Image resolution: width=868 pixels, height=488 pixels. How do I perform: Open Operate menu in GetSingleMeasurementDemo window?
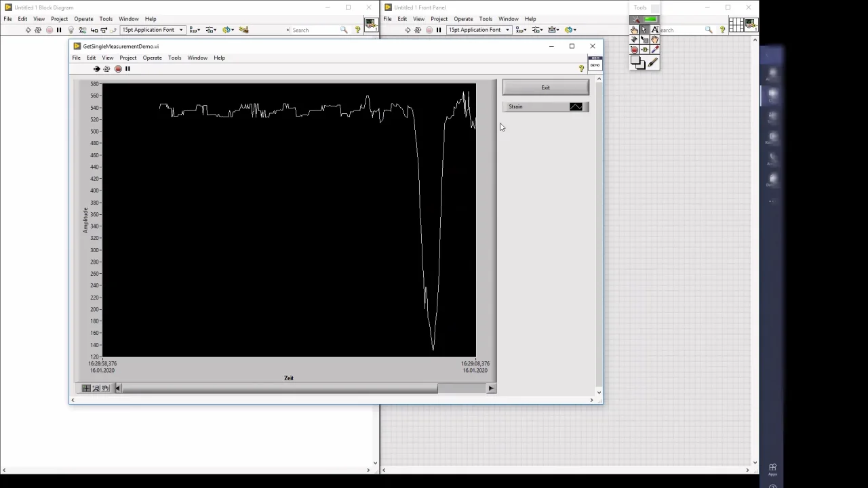152,58
